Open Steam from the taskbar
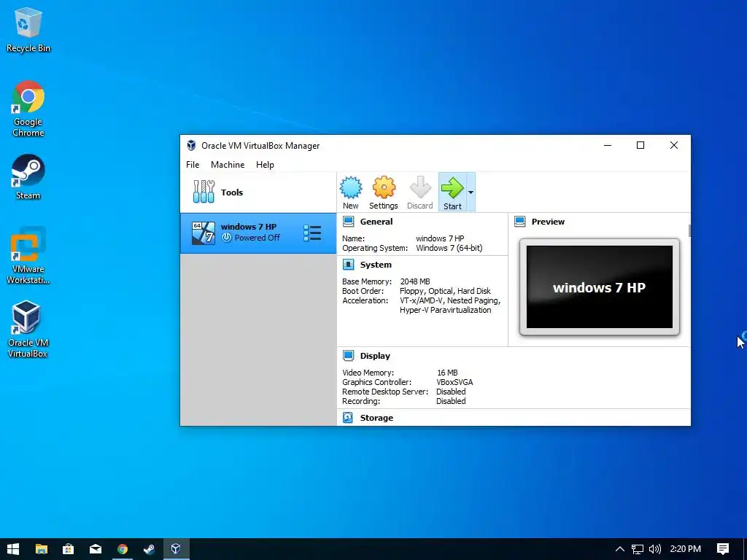Viewport: 747px width, 560px height. click(149, 549)
